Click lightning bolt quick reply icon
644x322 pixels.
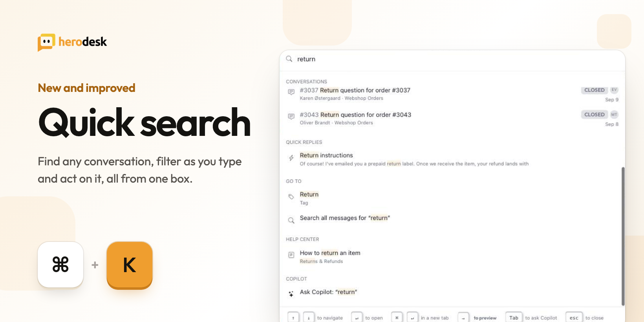[x=291, y=158]
